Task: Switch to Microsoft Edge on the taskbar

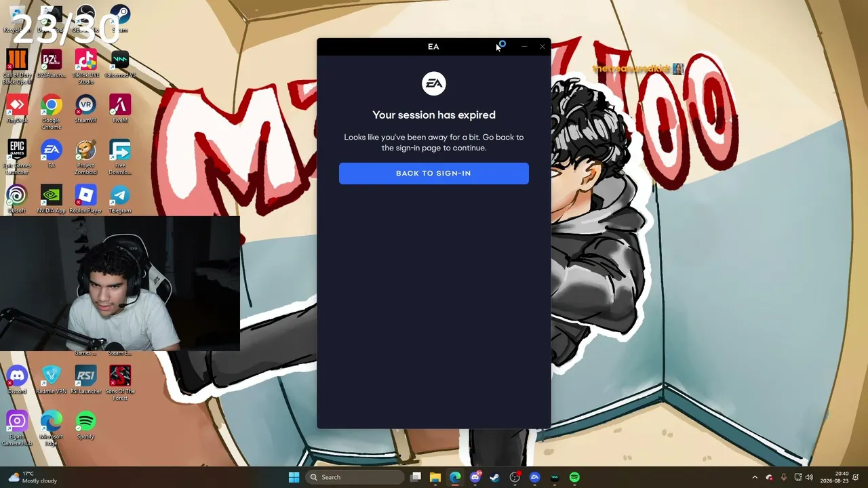Action: [x=455, y=477]
